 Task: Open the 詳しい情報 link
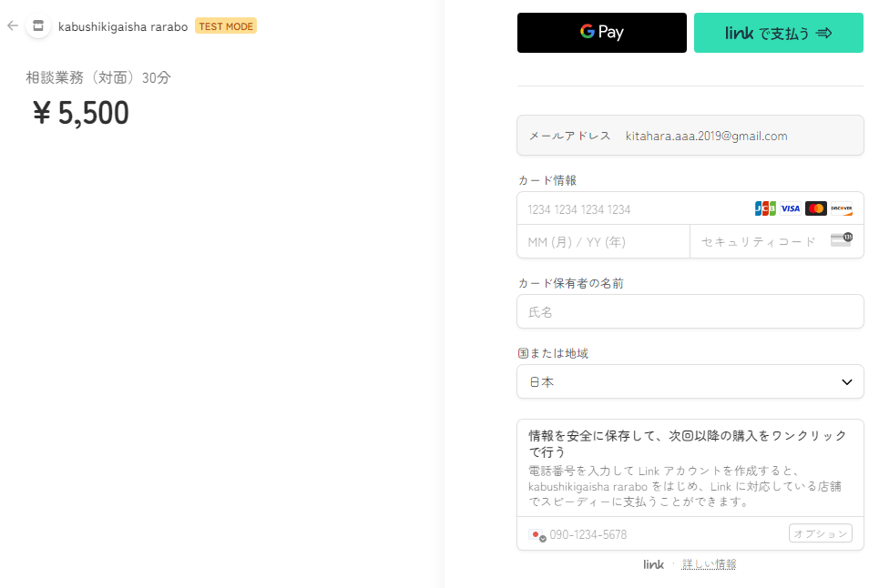point(709,564)
